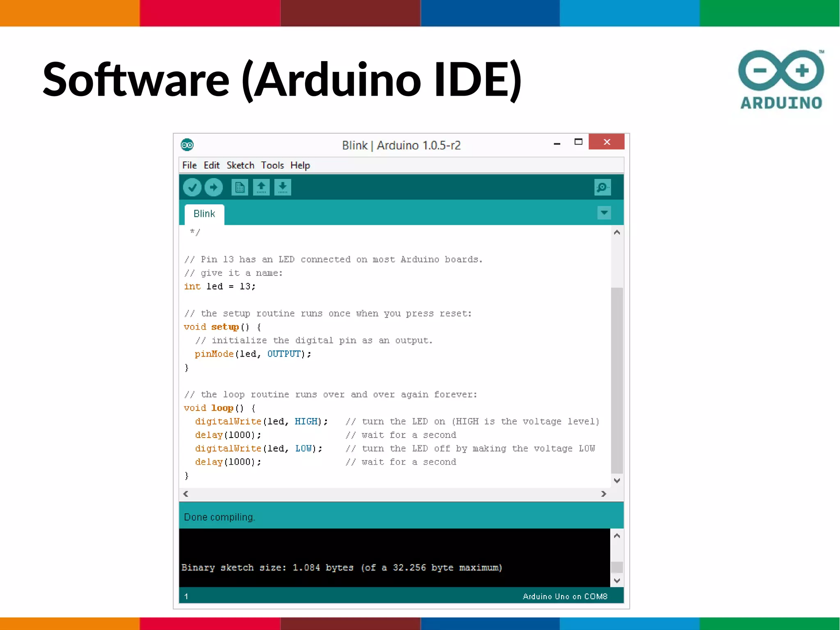Image resolution: width=840 pixels, height=630 pixels.
Task: Click the editor scroll-down arrow
Action: click(x=617, y=481)
